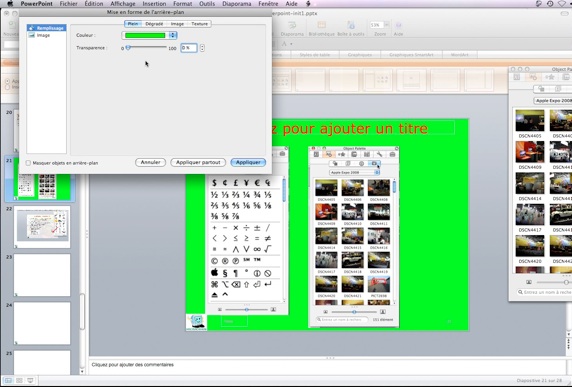Select first tab icon in right Object Palette
This screenshot has height=387, width=572.
(517, 77)
